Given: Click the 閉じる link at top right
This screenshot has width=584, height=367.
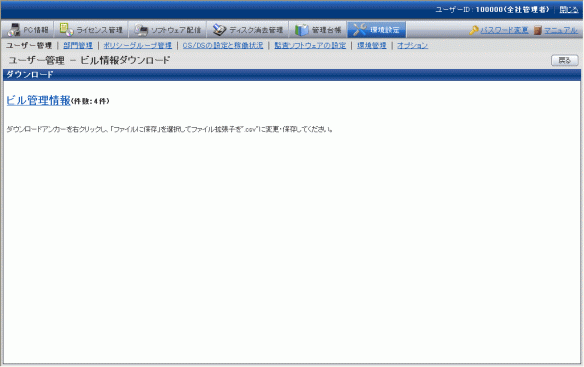Looking at the screenshot, I should click(x=569, y=10).
